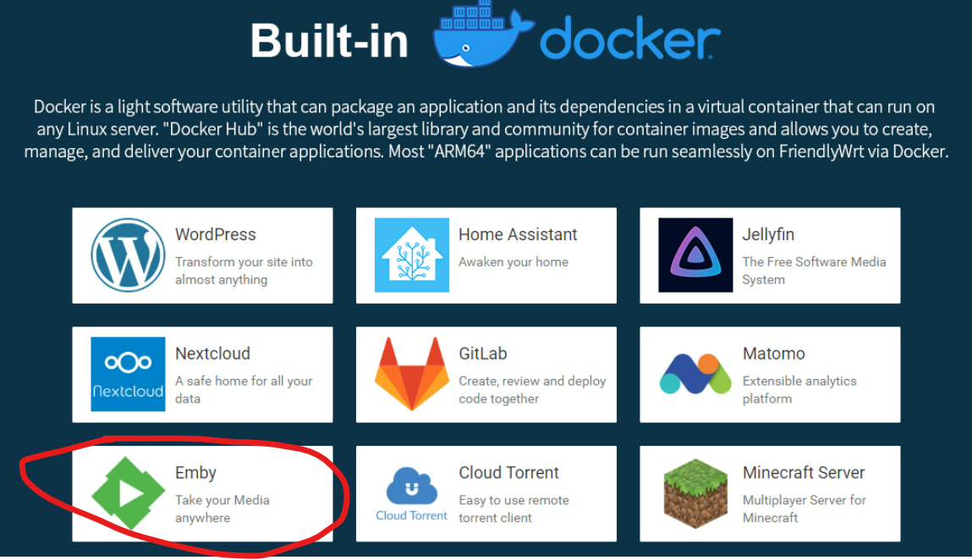The width and height of the screenshot is (972, 560).
Task: Open the Cloud Torrent title link
Action: pyautogui.click(x=509, y=473)
